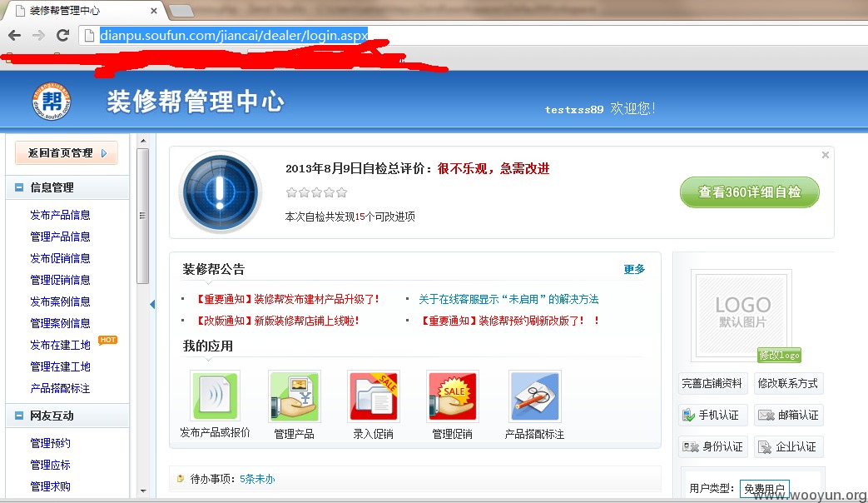
Task: Open 发布案例信息 in sidebar
Action: pos(60,301)
